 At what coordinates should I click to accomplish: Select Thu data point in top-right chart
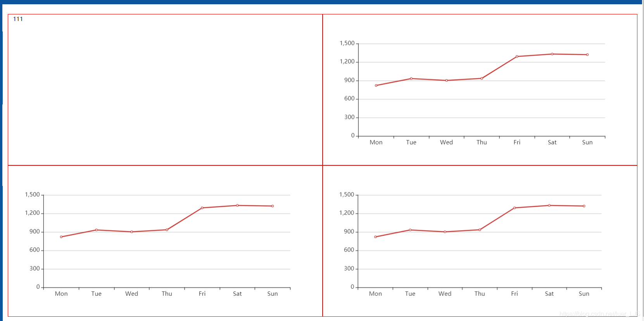(x=482, y=78)
